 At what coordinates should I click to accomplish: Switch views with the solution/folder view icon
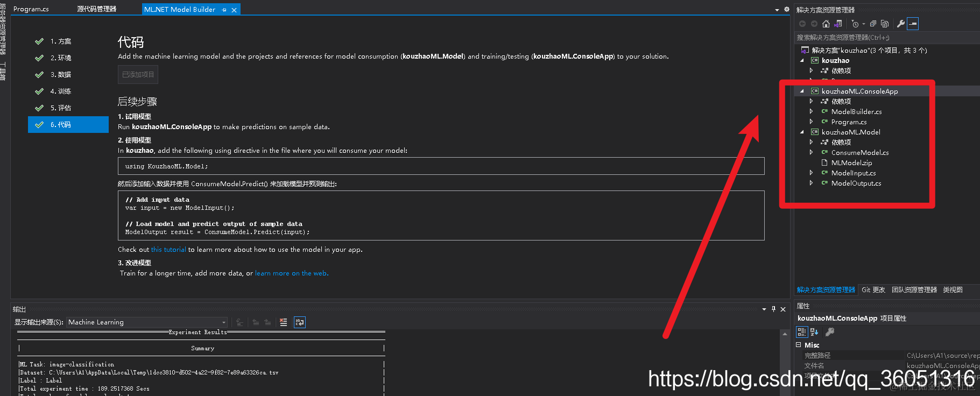point(838,24)
